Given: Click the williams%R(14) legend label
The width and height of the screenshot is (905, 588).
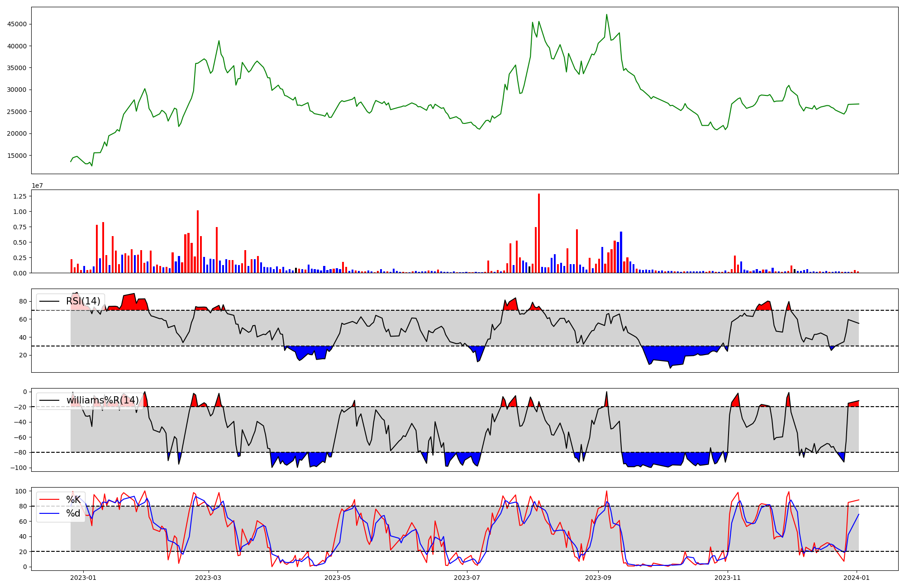Looking at the screenshot, I should pos(102,401).
